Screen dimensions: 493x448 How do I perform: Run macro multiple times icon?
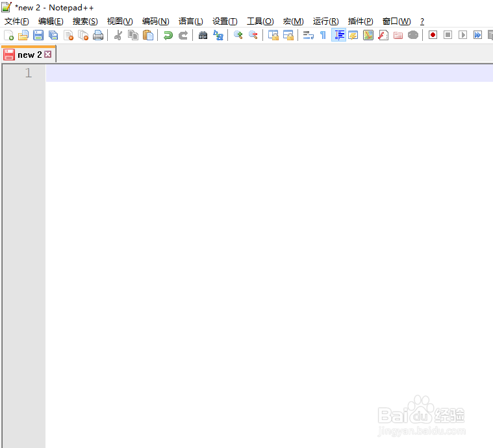tap(477, 35)
